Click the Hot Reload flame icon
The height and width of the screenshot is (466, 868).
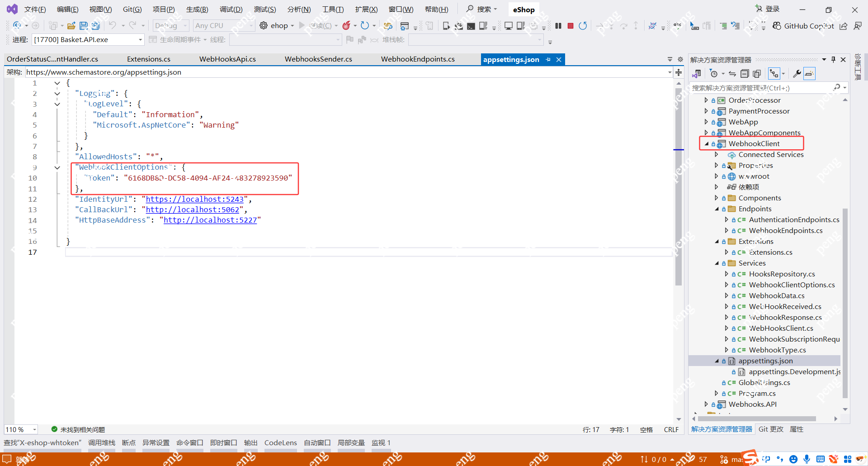(x=346, y=26)
